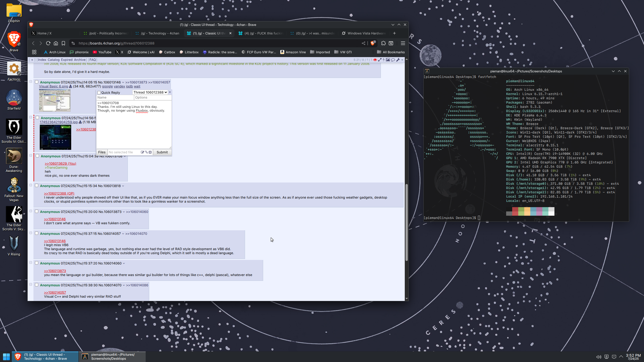Tick the checkbox of the 15:04:39 post
This screenshot has height=362, width=644.
pyautogui.click(x=37, y=156)
